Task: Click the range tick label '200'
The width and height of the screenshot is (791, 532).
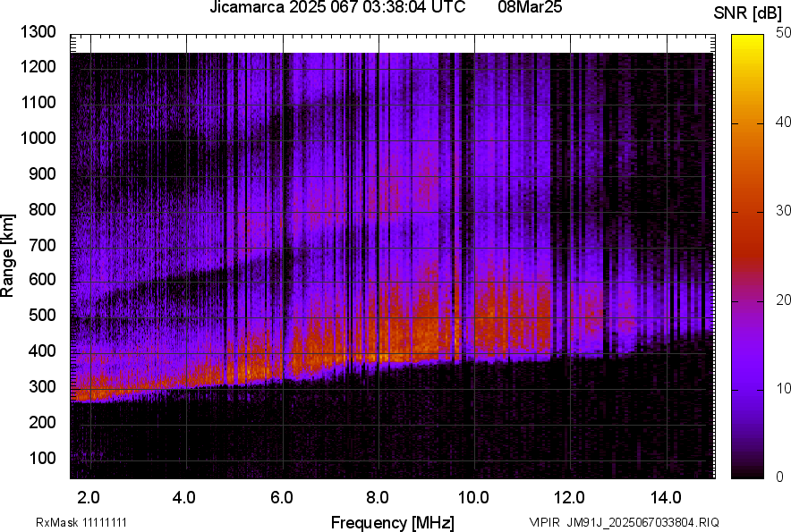Action: (x=42, y=423)
